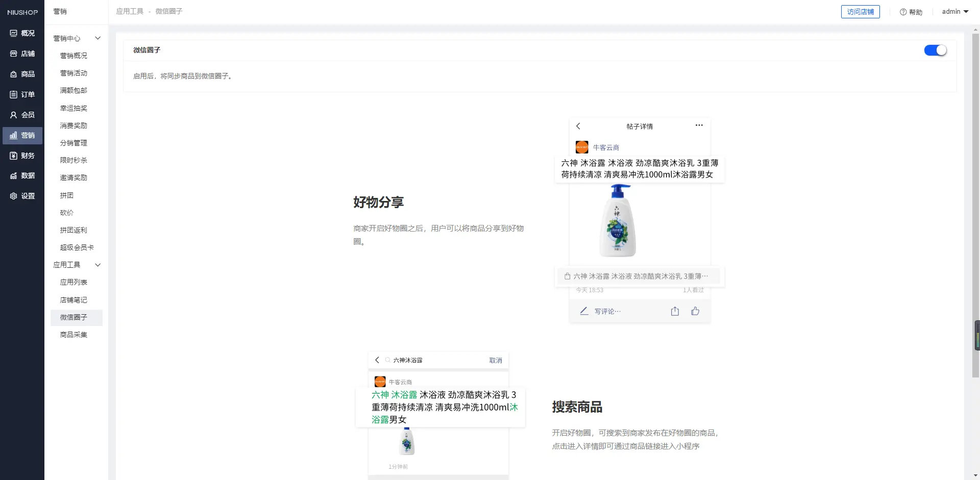The width and height of the screenshot is (980, 480).
Task: Click the page vertical scrollbar thumb
Action: [x=975, y=204]
